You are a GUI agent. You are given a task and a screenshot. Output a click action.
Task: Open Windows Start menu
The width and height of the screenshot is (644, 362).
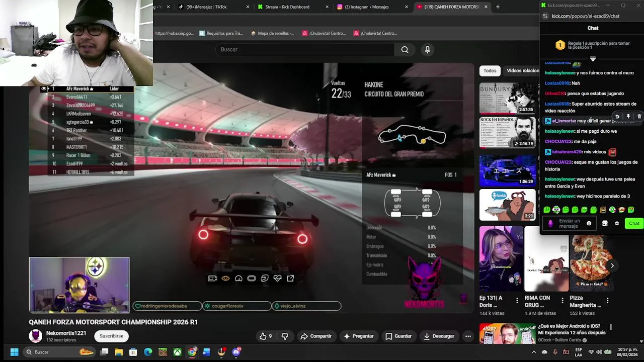click(x=14, y=352)
